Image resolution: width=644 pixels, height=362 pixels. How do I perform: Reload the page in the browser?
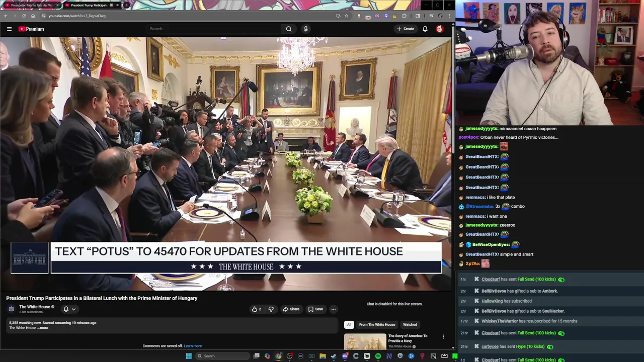(24, 16)
